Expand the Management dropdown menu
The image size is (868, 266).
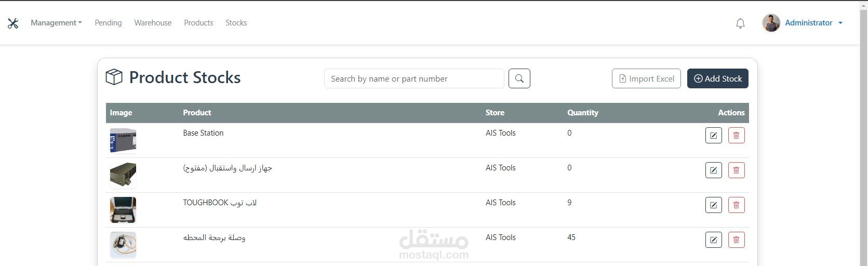56,23
